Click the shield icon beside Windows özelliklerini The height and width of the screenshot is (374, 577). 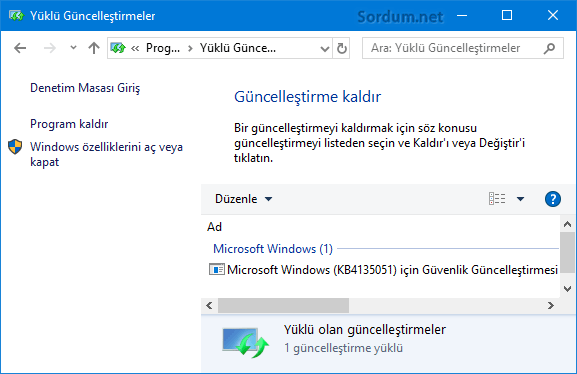pyautogui.click(x=15, y=147)
